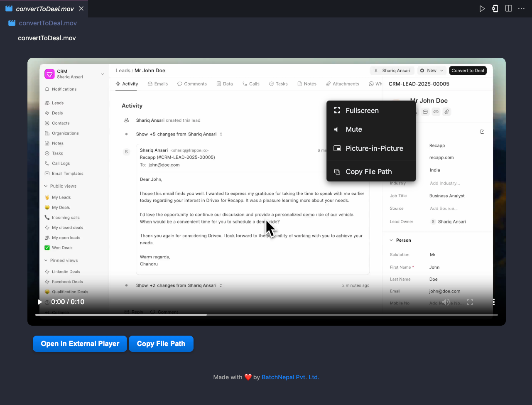532x405 pixels.
Task: Click the Add Source... field in video
Action: (444, 209)
